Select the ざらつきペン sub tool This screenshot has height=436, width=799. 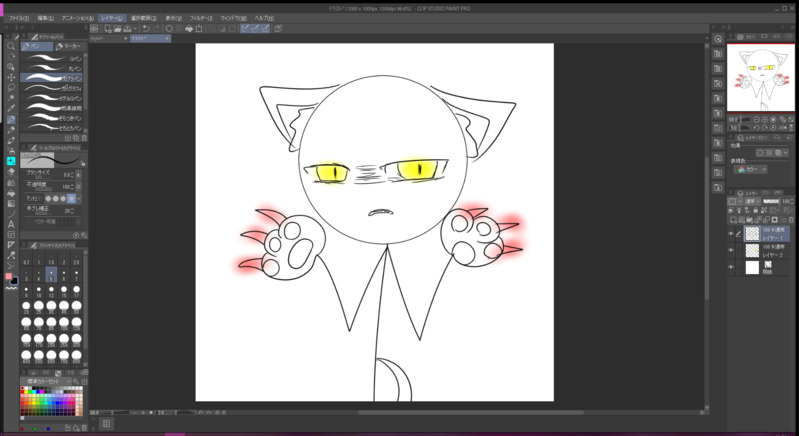pos(51,118)
